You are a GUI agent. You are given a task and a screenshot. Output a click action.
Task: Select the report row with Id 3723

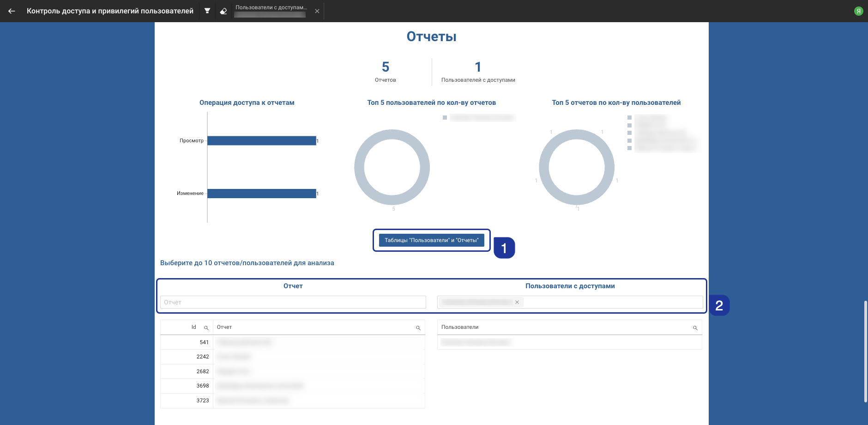292,401
